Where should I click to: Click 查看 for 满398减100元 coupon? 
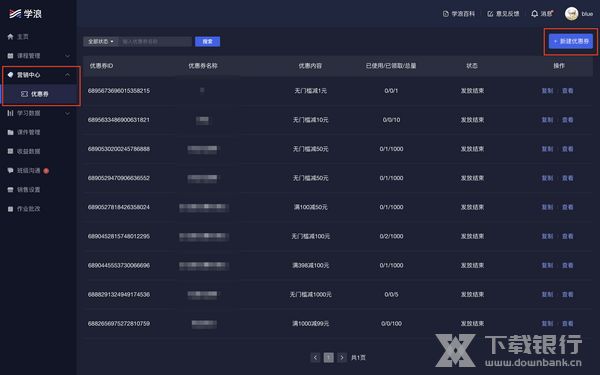click(567, 265)
